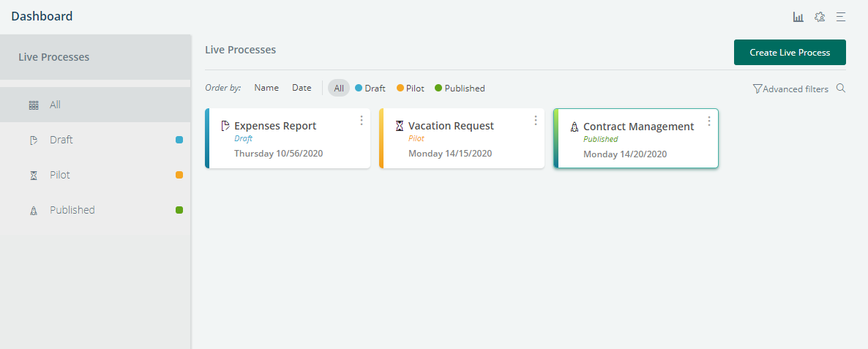Click the Advanced filters funnel icon
The height and width of the screenshot is (349, 868).
(757, 89)
